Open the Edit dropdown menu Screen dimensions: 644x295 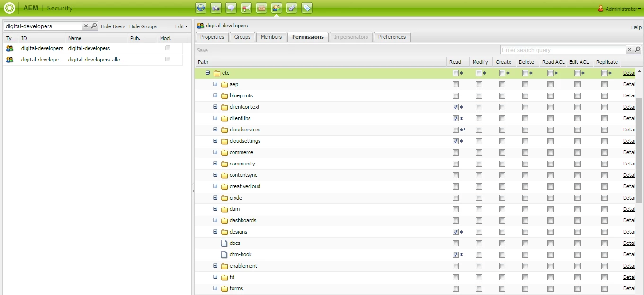coord(181,26)
